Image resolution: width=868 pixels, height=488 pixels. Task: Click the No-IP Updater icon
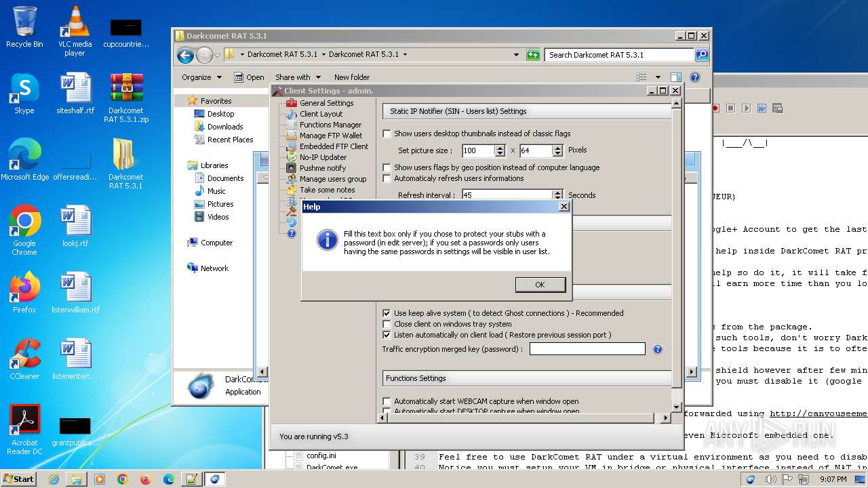[x=291, y=157]
